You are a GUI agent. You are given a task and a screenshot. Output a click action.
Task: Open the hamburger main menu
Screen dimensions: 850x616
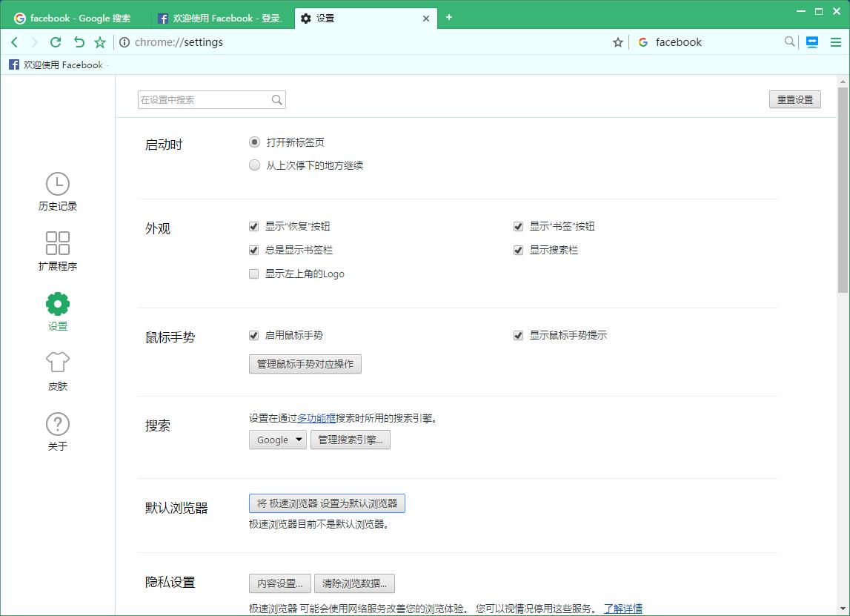pyautogui.click(x=836, y=42)
